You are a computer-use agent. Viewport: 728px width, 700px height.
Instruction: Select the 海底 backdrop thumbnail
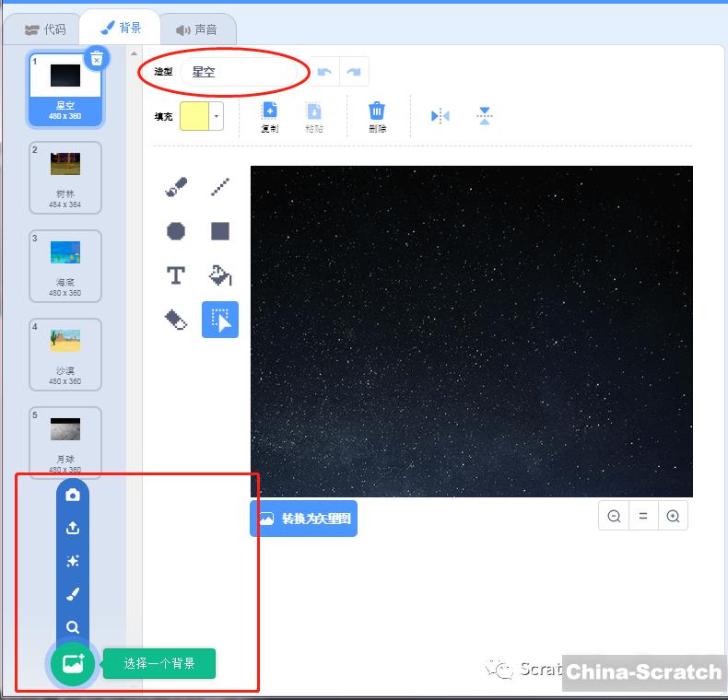point(65,265)
